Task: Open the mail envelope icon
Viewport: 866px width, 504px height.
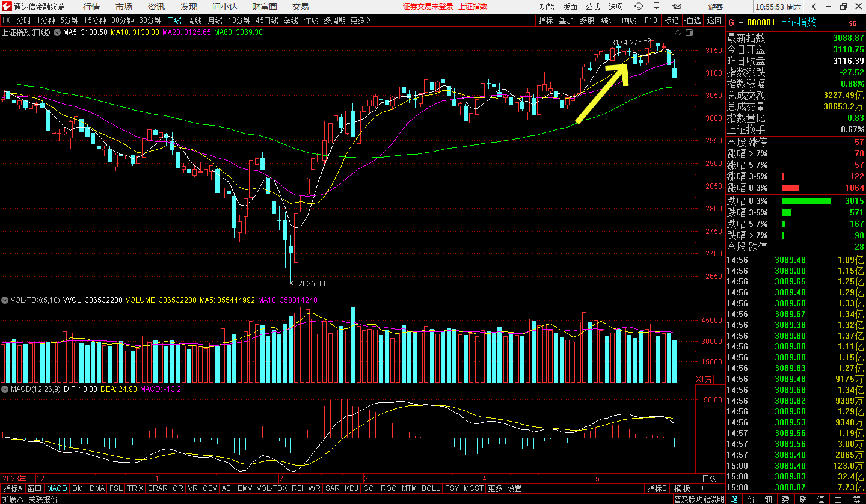Action: [677, 7]
